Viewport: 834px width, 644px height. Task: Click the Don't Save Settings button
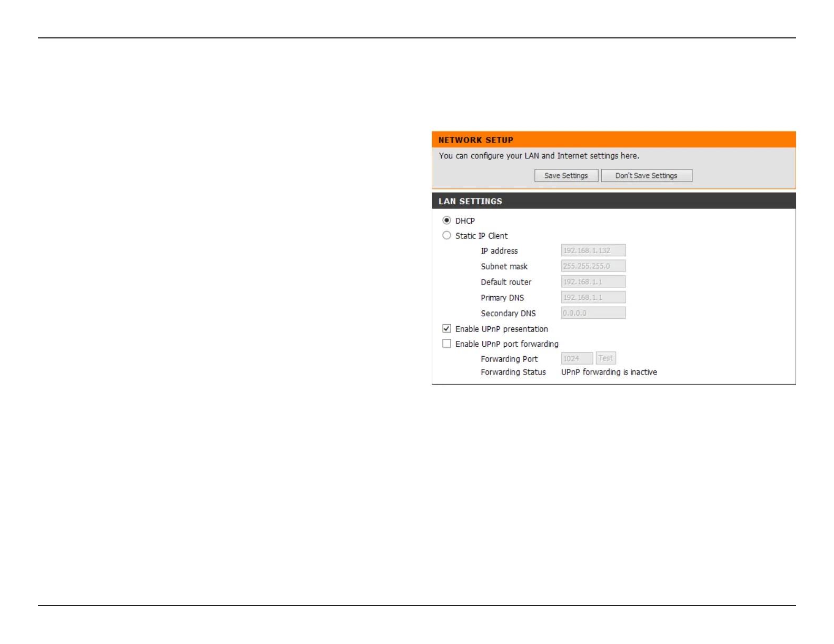click(647, 176)
